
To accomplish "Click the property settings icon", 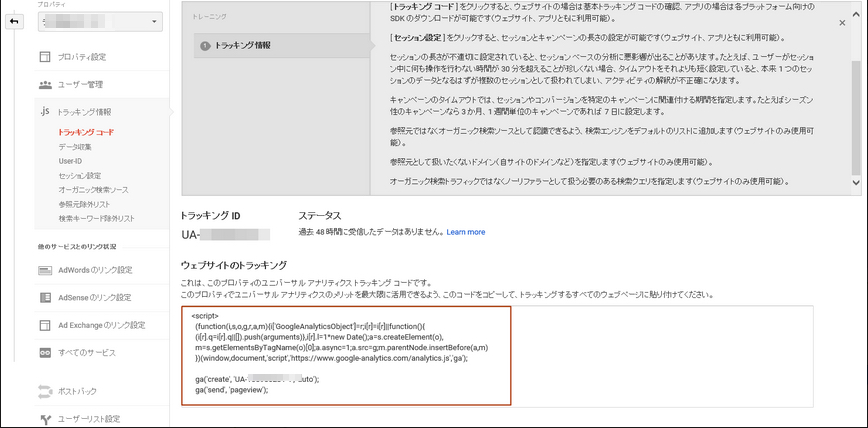I will (x=45, y=57).
